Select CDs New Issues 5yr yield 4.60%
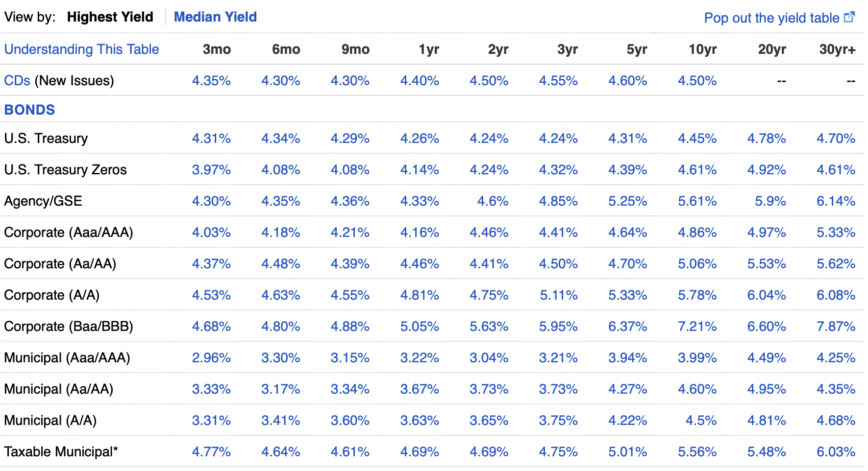This screenshot has width=868, height=471. pyautogui.click(x=627, y=81)
